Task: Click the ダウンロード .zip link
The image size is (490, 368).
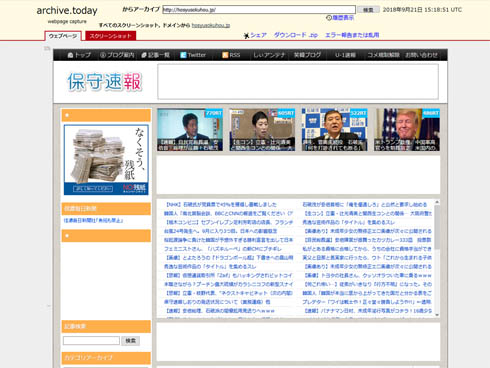Action: (x=296, y=35)
